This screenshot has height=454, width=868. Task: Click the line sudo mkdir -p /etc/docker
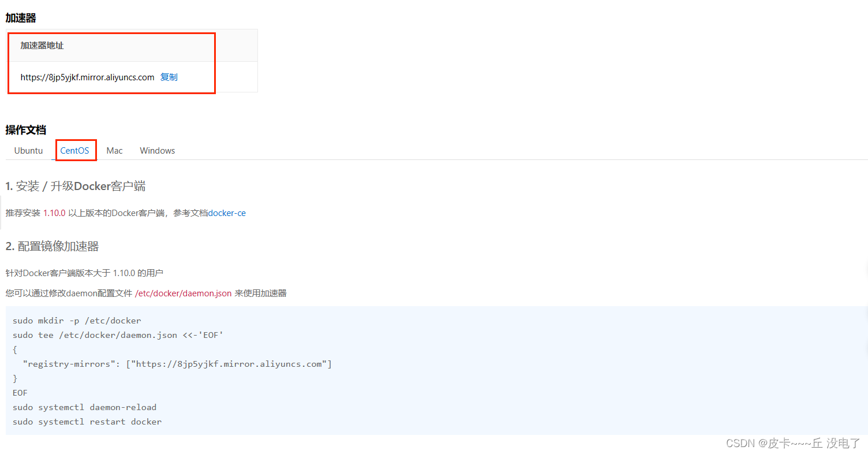coord(77,321)
